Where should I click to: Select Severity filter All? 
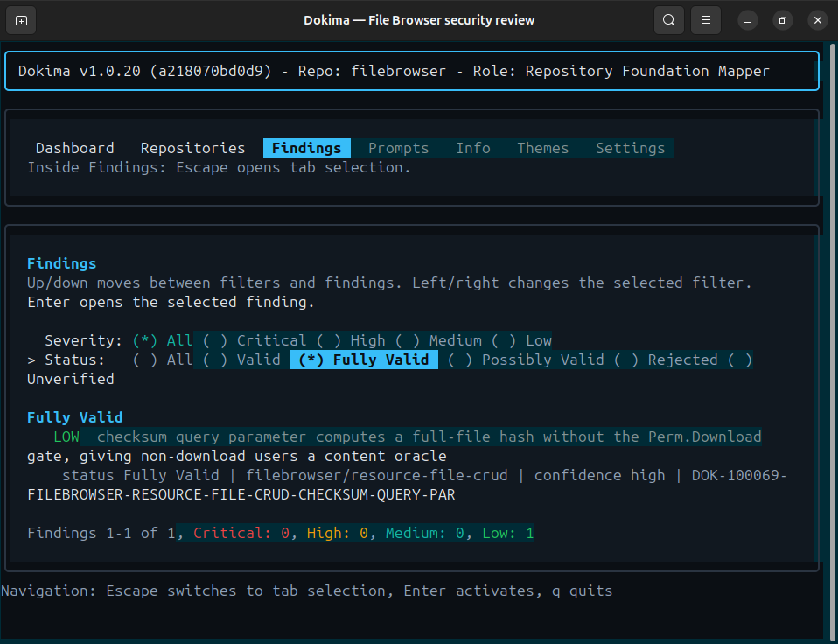[x=163, y=340]
